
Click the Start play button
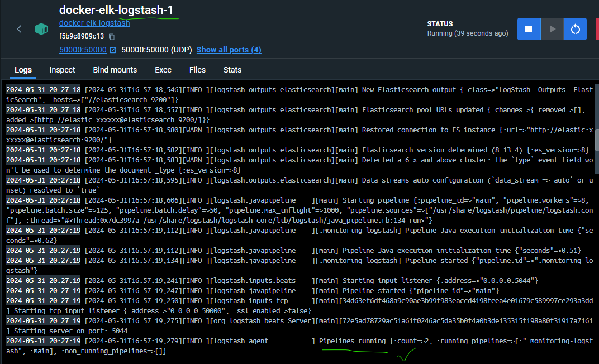[552, 29]
